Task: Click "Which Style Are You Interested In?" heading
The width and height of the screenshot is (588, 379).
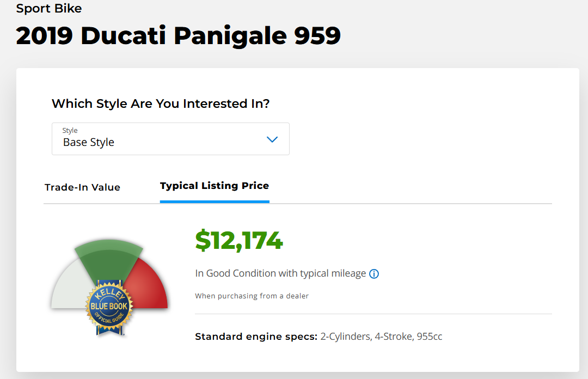Action: pyautogui.click(x=161, y=103)
